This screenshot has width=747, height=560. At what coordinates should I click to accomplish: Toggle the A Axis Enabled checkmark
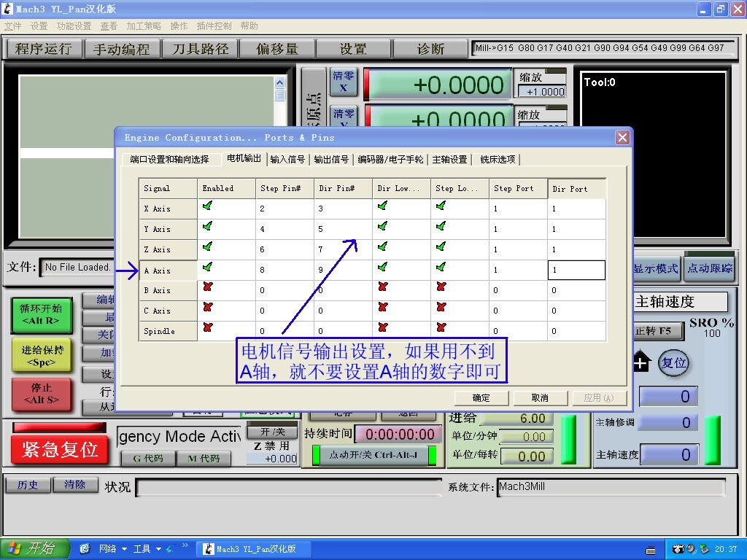207,267
